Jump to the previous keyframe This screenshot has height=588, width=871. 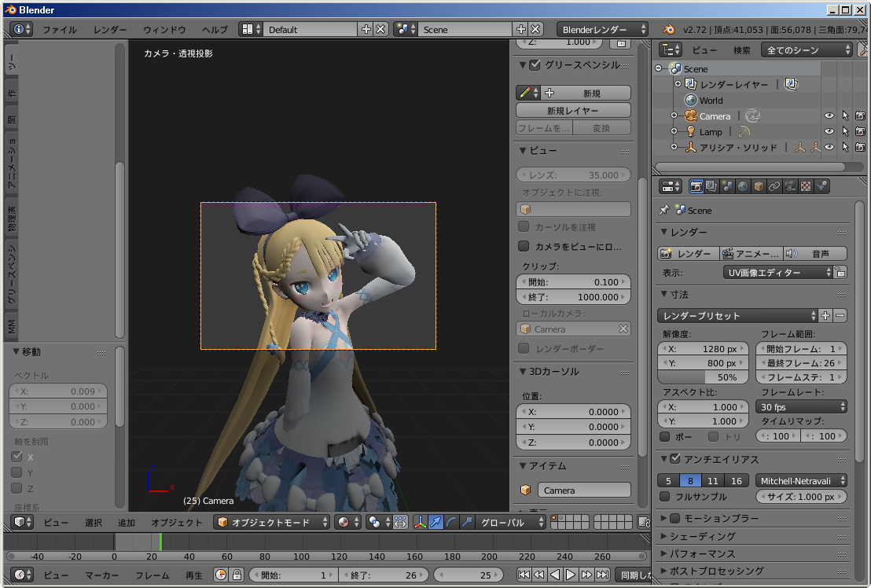coord(538,575)
